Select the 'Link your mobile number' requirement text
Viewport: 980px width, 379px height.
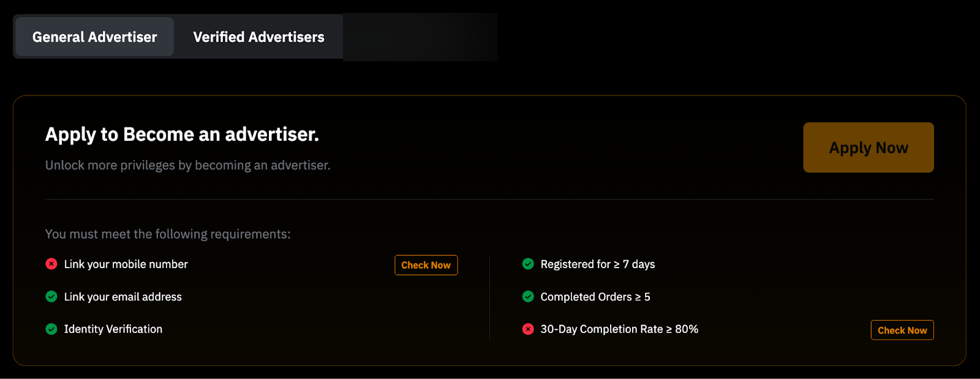pos(126,265)
